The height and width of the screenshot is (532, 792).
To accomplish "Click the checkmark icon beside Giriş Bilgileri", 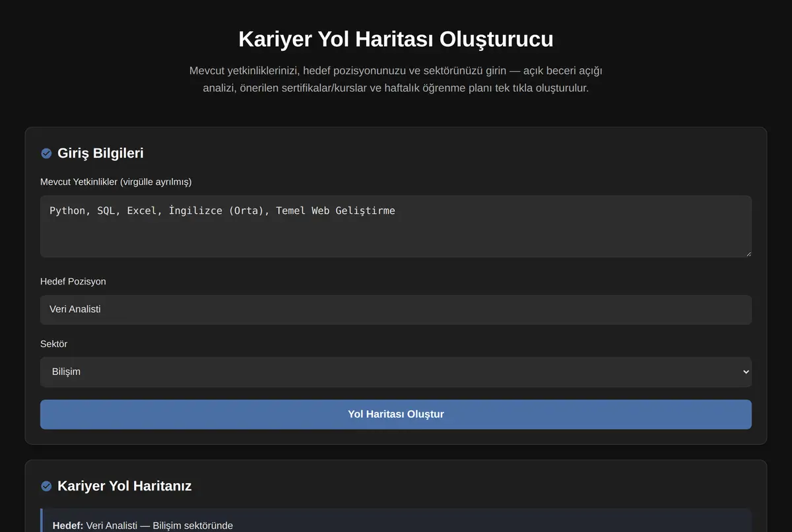I will point(46,153).
